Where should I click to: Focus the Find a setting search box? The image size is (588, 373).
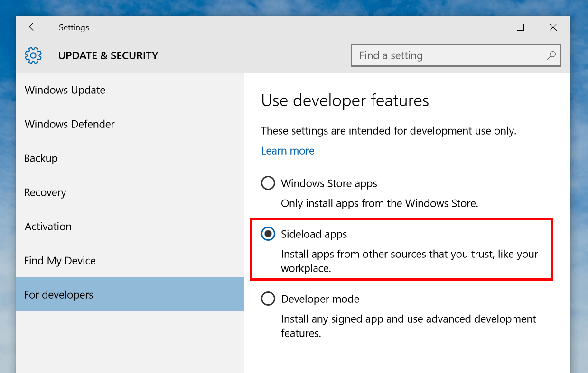(x=456, y=55)
